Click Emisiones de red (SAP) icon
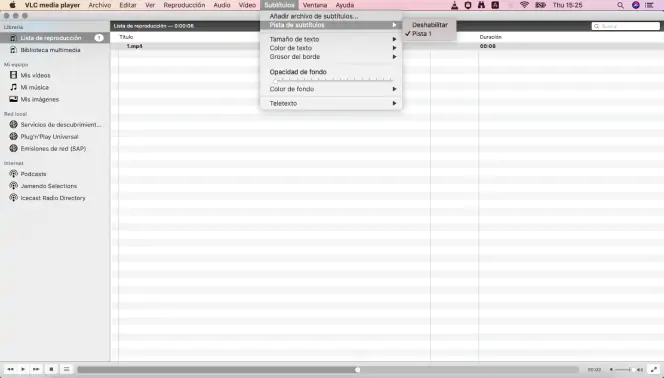The width and height of the screenshot is (664, 378). coord(14,148)
